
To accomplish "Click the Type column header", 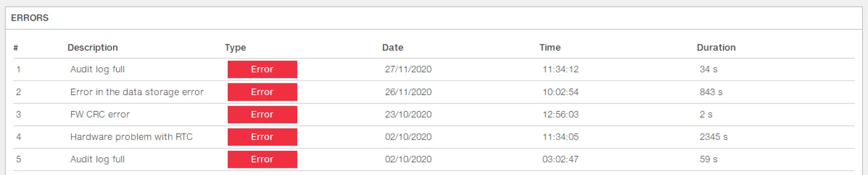I will [x=235, y=47].
